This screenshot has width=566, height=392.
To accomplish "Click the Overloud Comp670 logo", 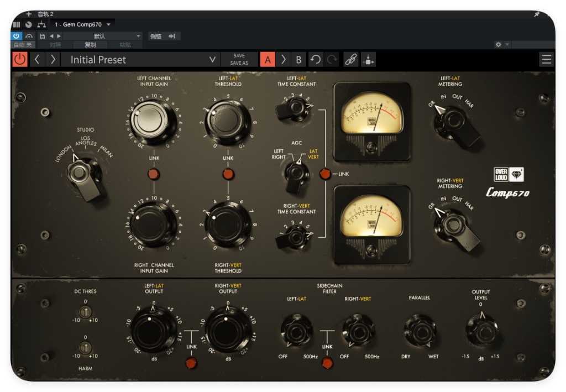I will coord(508,182).
